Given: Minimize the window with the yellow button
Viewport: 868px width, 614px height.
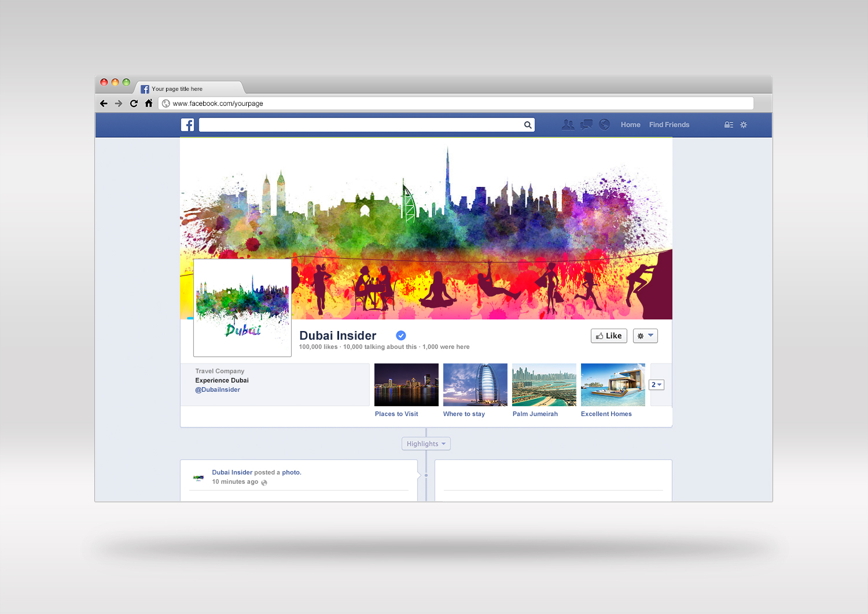Looking at the screenshot, I should pos(115,82).
